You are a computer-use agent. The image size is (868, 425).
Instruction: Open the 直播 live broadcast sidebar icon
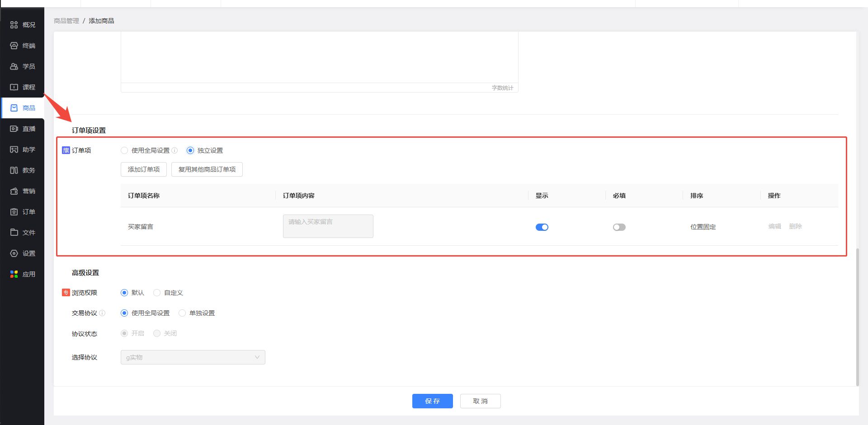14,129
